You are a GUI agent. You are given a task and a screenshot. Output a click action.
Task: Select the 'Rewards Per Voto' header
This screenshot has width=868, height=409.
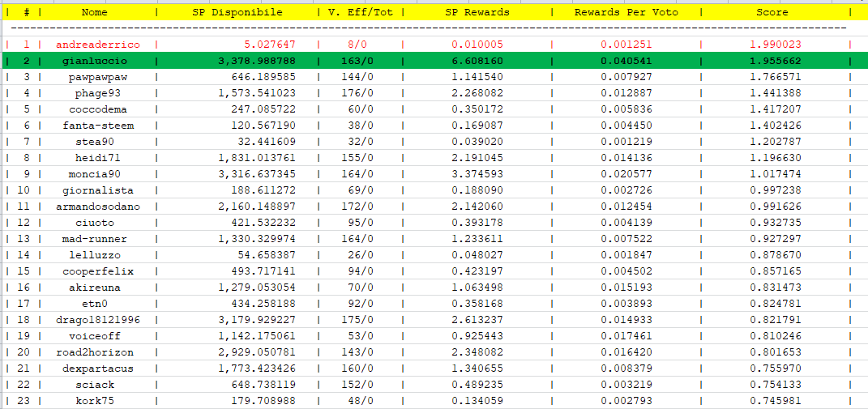coord(626,11)
